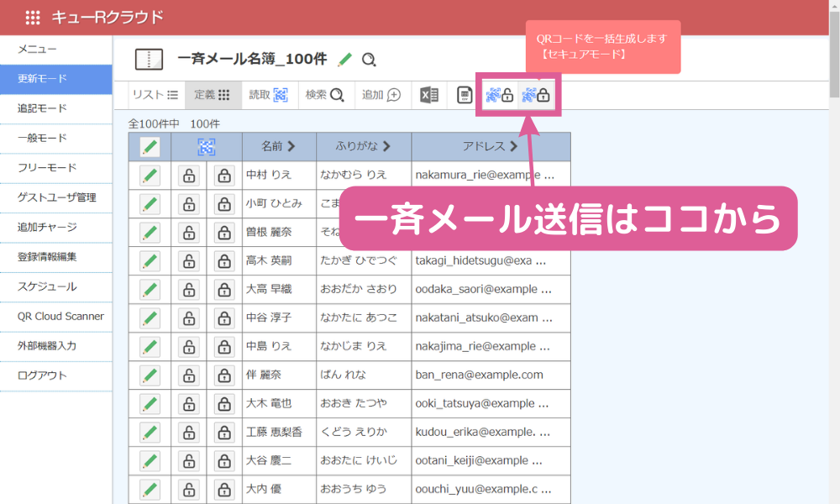The image size is (840, 504).
Task: Edit list title with the green pencil
Action: tap(345, 59)
